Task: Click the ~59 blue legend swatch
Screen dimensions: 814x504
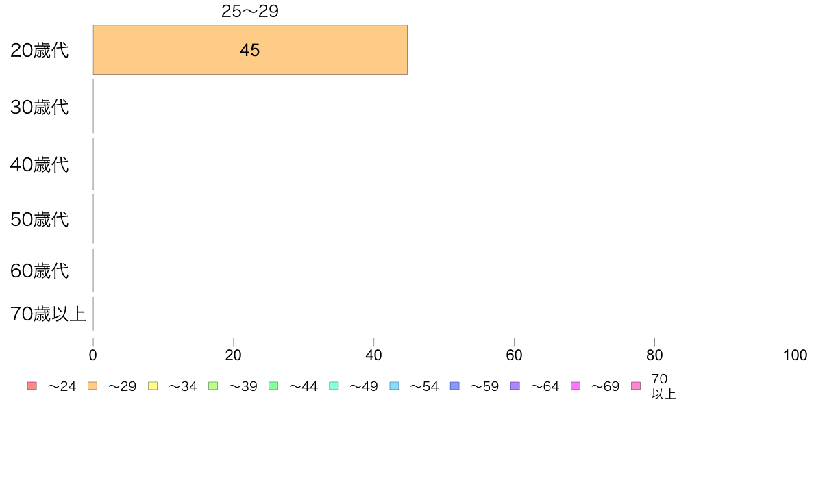Action: tap(455, 386)
